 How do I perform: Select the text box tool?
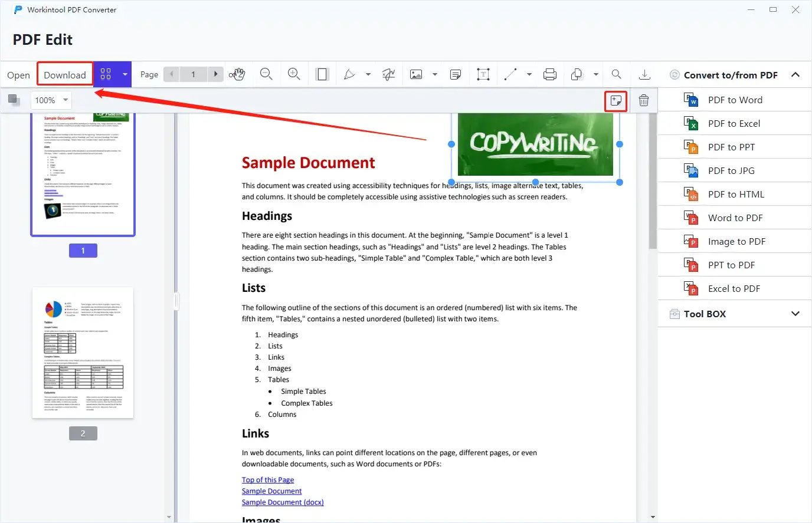483,74
